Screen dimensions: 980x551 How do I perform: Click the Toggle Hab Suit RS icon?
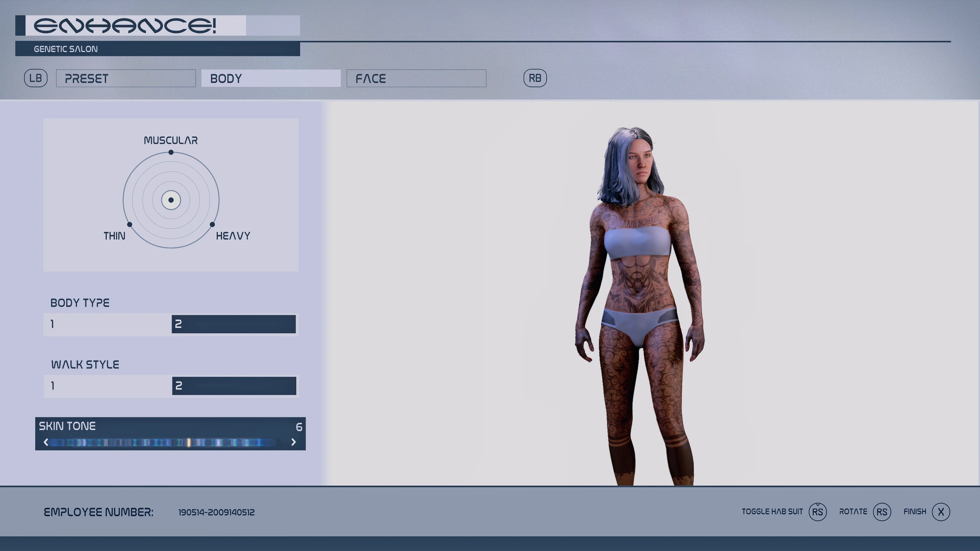pyautogui.click(x=817, y=512)
